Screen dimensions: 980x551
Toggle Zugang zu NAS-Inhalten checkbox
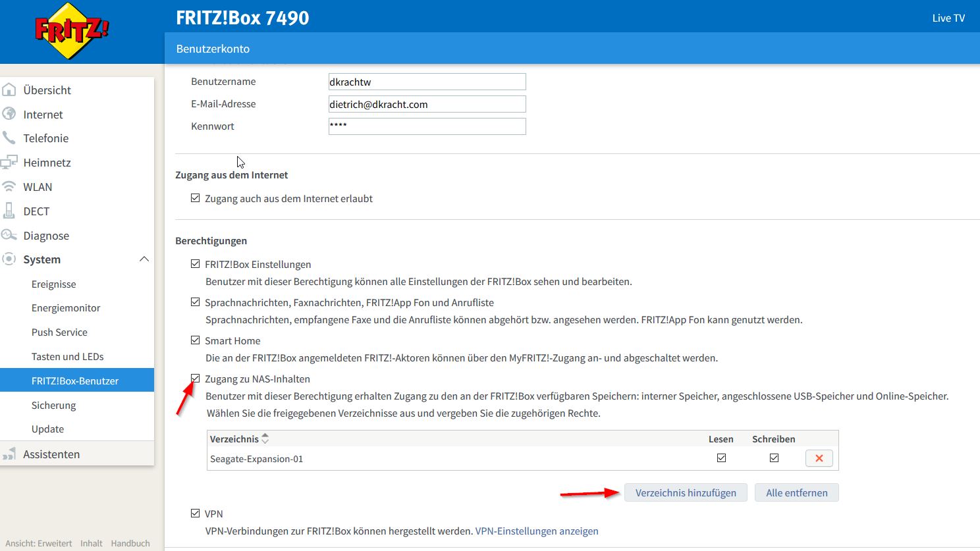pyautogui.click(x=196, y=379)
